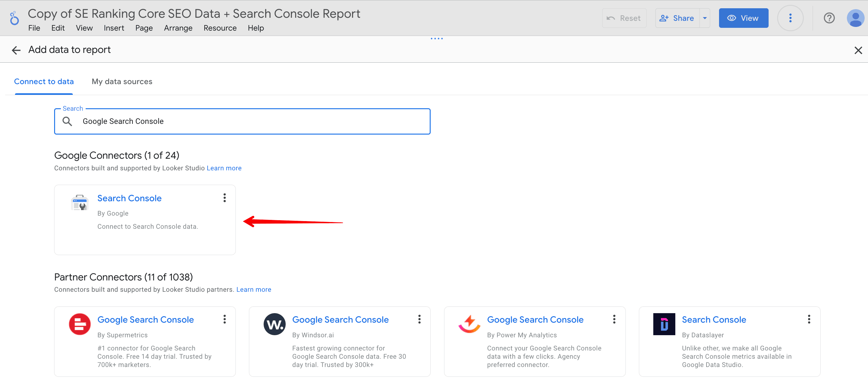The height and width of the screenshot is (389, 868).
Task: Click the Reset button
Action: coord(624,18)
